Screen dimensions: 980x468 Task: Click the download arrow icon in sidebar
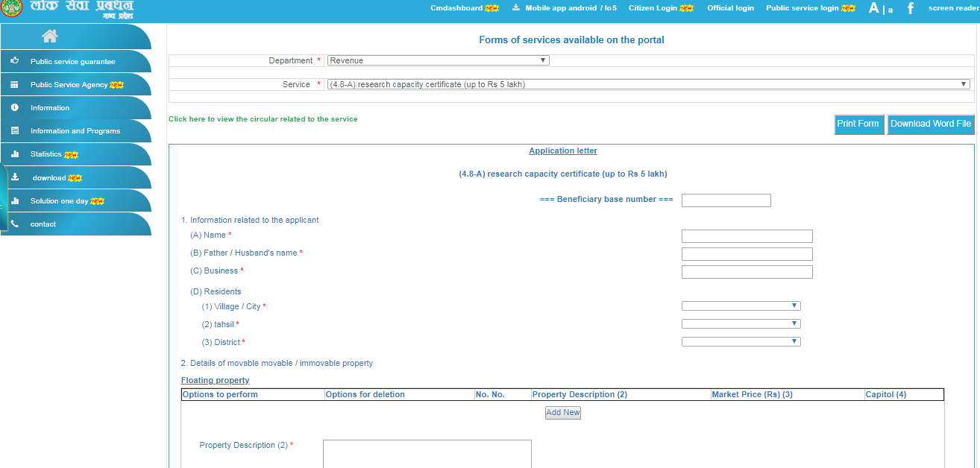click(x=14, y=177)
